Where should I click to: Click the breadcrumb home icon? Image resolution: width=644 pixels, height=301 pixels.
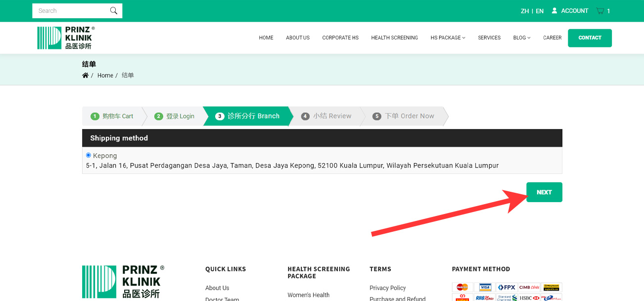pos(86,76)
